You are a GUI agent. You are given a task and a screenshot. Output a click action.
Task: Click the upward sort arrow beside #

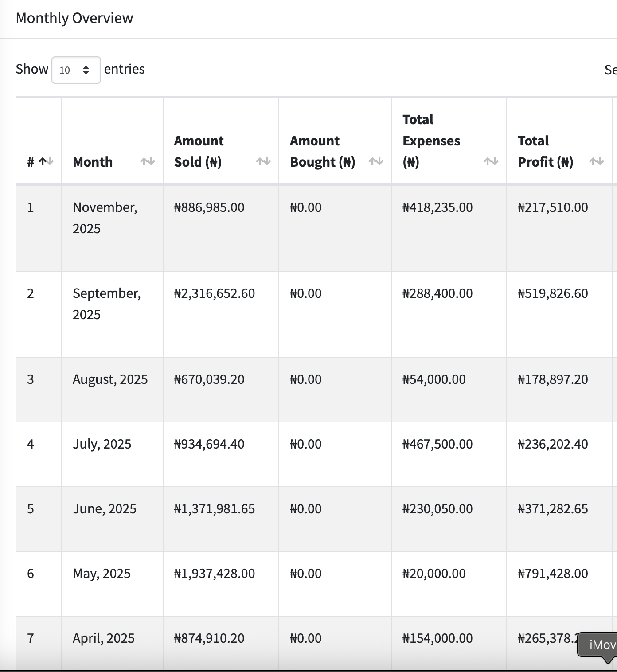[43, 161]
